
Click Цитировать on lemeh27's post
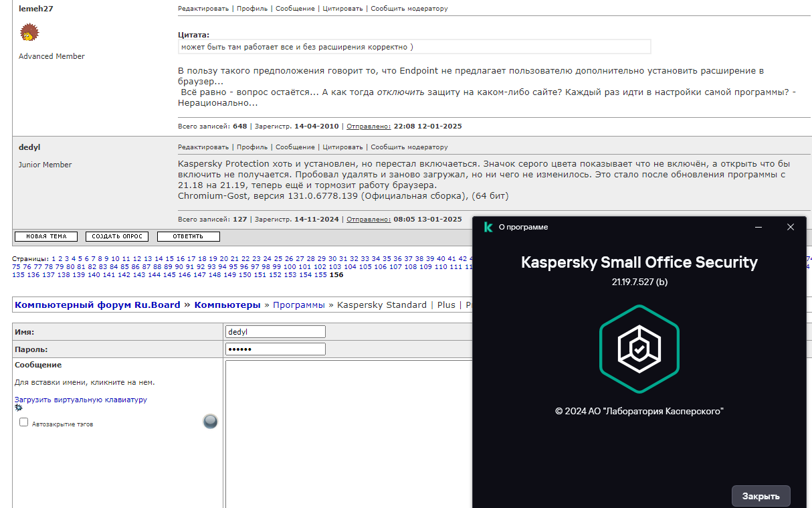(343, 9)
